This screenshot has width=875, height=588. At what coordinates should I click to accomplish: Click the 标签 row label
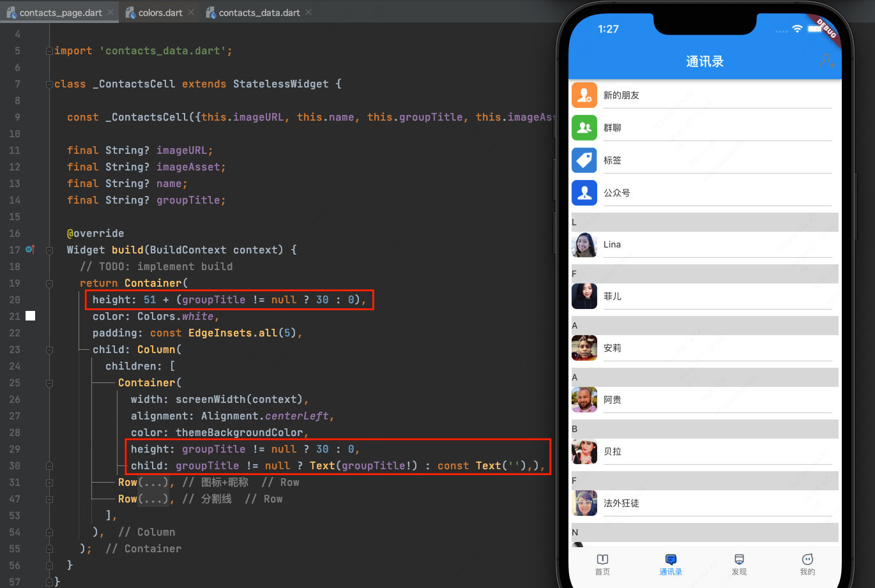tap(612, 160)
